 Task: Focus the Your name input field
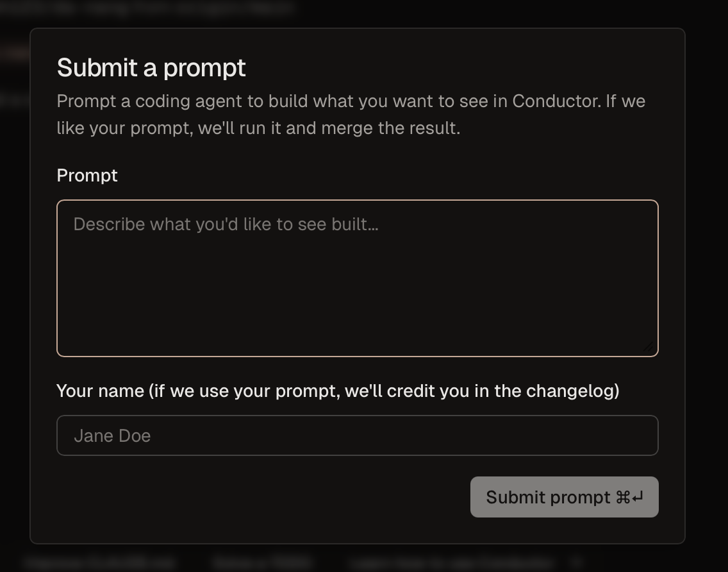tap(357, 435)
